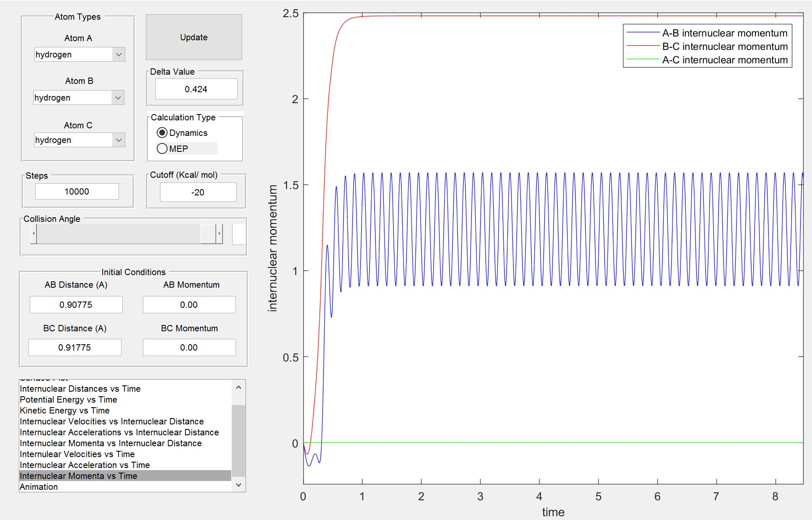Click the Collision Angle slider's right arrow
Screen dimensions: 812x520
(219, 234)
